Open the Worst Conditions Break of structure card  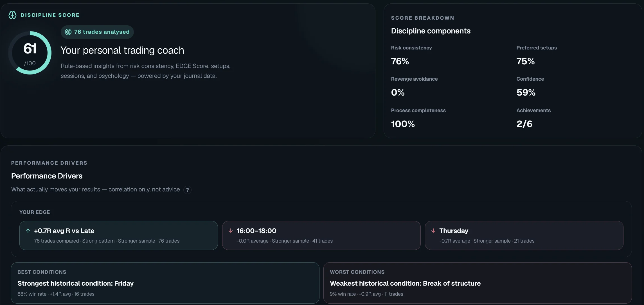coord(478,283)
